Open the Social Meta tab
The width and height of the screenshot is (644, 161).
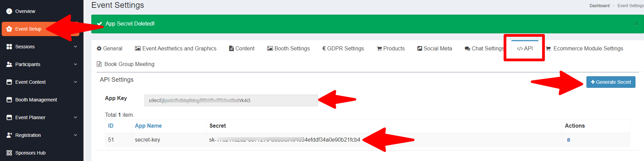[x=434, y=49]
